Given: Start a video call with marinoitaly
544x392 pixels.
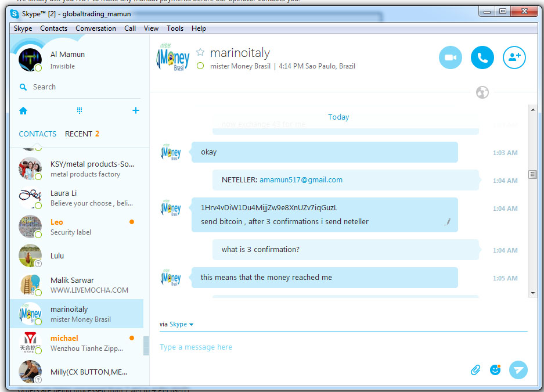Looking at the screenshot, I should pos(451,57).
